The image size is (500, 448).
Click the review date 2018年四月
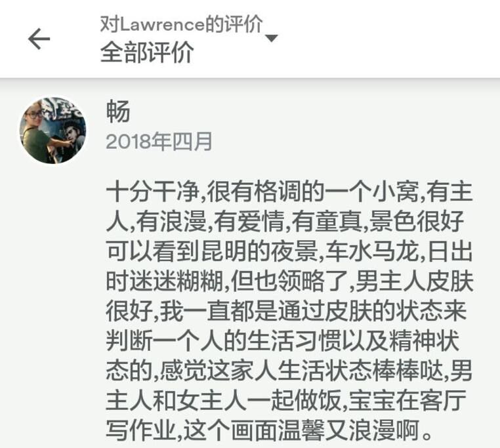(x=159, y=142)
